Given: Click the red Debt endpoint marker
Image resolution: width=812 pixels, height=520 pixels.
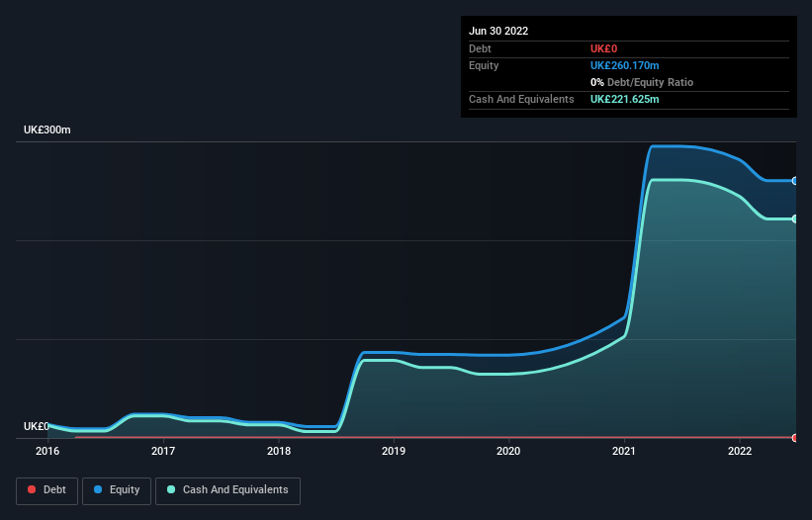Looking at the screenshot, I should click(795, 438).
